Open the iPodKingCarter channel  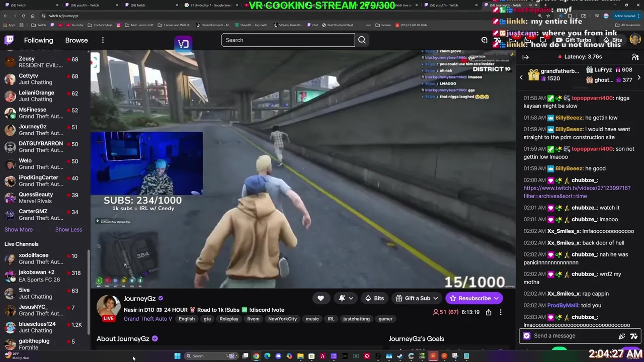coord(44,180)
